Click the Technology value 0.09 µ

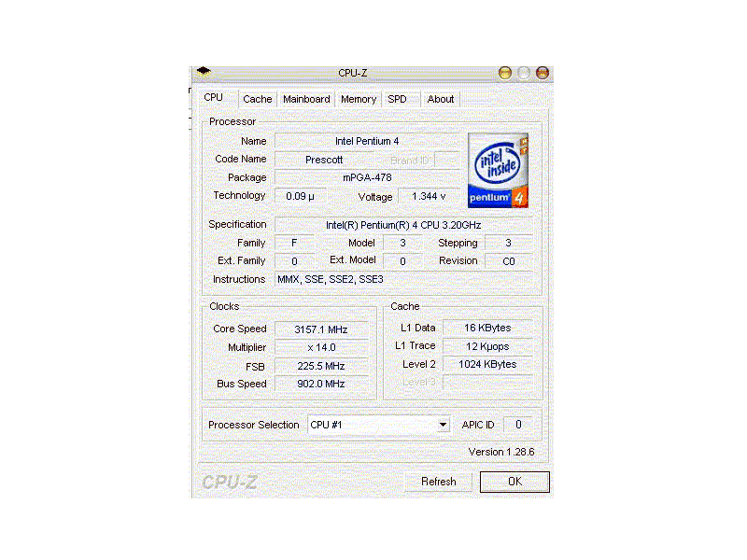(300, 196)
